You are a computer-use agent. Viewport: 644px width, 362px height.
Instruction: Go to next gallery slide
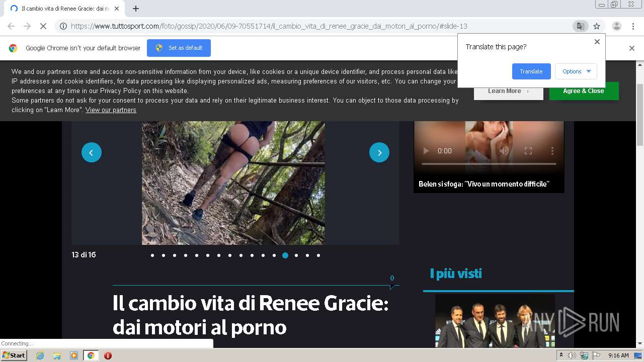379,152
